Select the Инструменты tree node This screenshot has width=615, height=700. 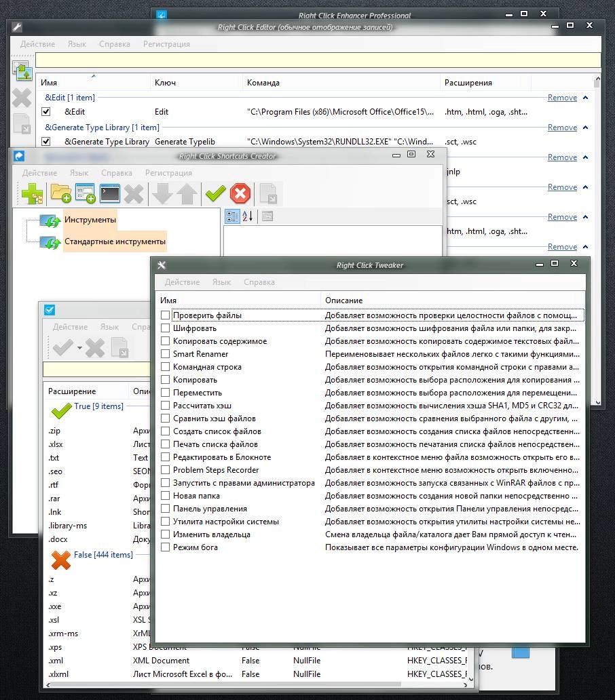tap(90, 220)
